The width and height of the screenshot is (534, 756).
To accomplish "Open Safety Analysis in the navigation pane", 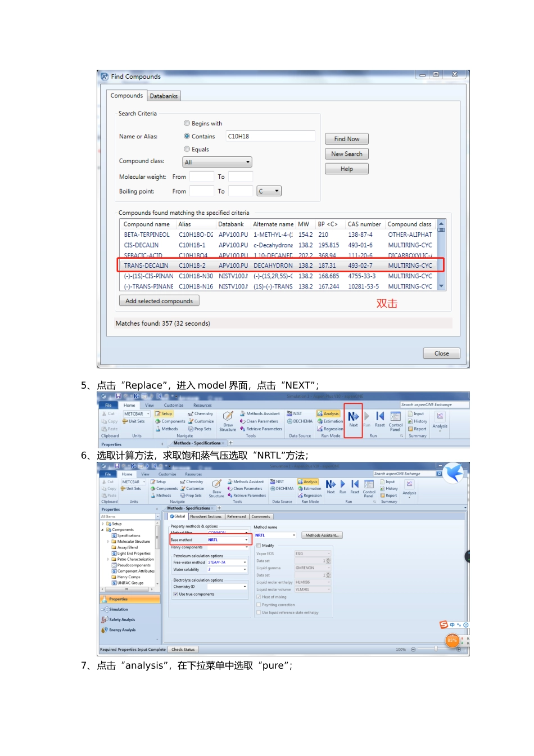I will [x=121, y=620].
